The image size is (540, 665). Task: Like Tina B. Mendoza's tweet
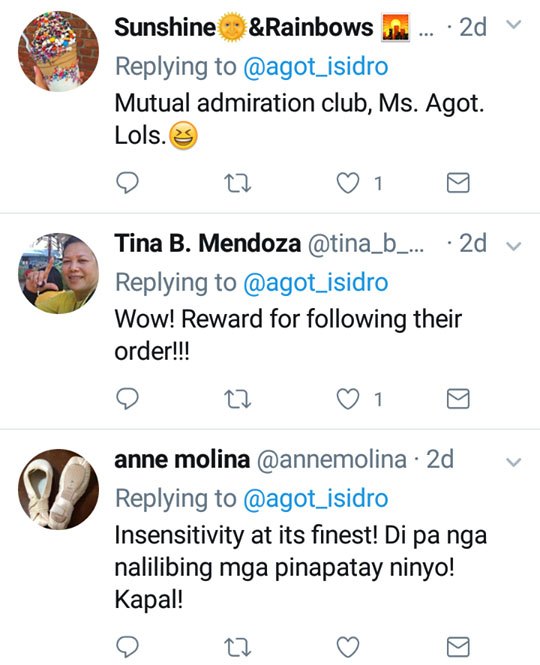pos(348,399)
